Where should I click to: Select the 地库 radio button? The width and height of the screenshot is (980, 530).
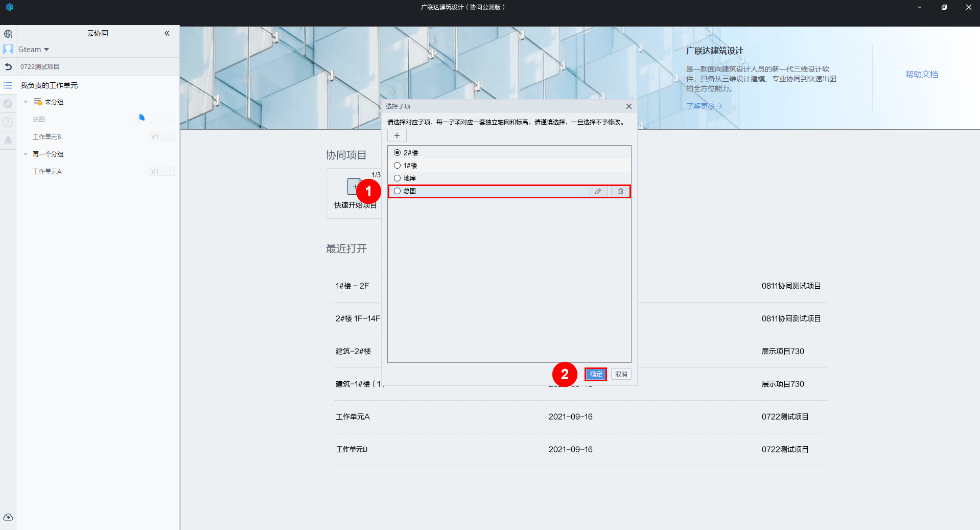point(397,178)
